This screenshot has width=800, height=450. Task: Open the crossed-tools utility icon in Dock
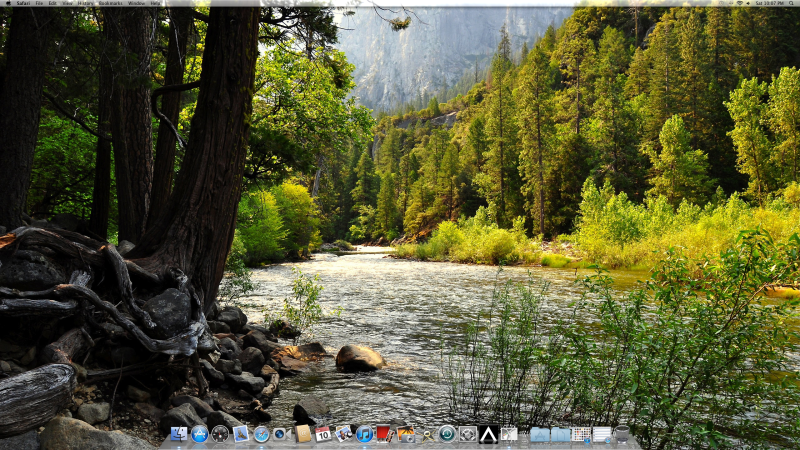[427, 435]
